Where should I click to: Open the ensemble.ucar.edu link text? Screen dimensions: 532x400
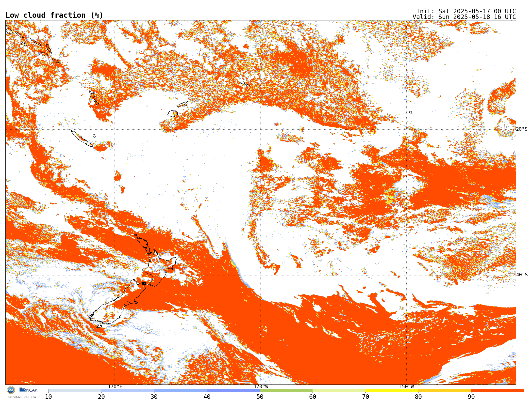(x=22, y=397)
